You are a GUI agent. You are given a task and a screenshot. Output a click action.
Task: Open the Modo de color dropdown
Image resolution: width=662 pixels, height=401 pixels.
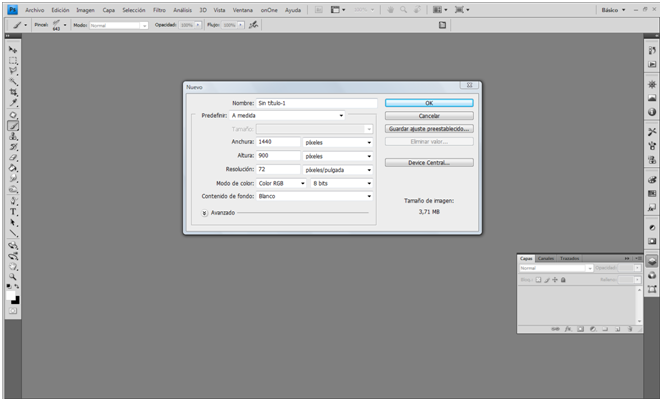pos(281,183)
